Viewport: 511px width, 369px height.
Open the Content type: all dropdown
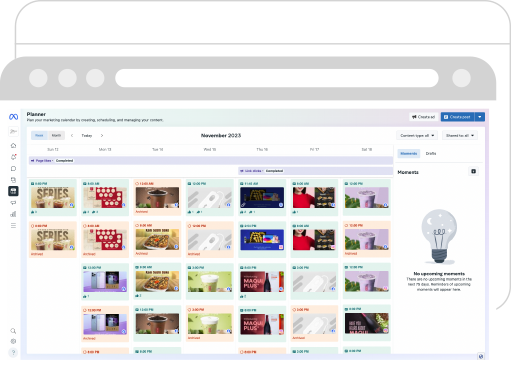416,135
